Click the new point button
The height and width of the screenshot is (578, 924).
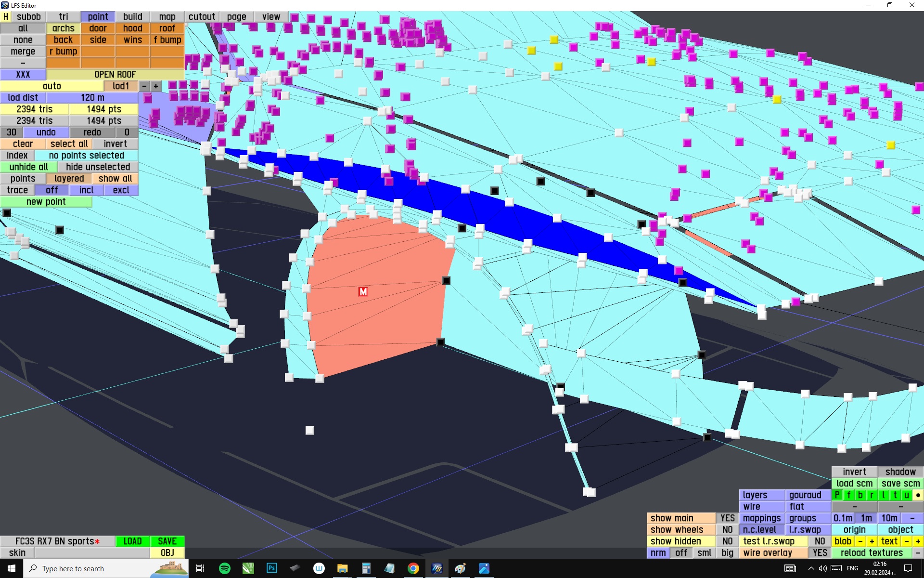coord(46,202)
